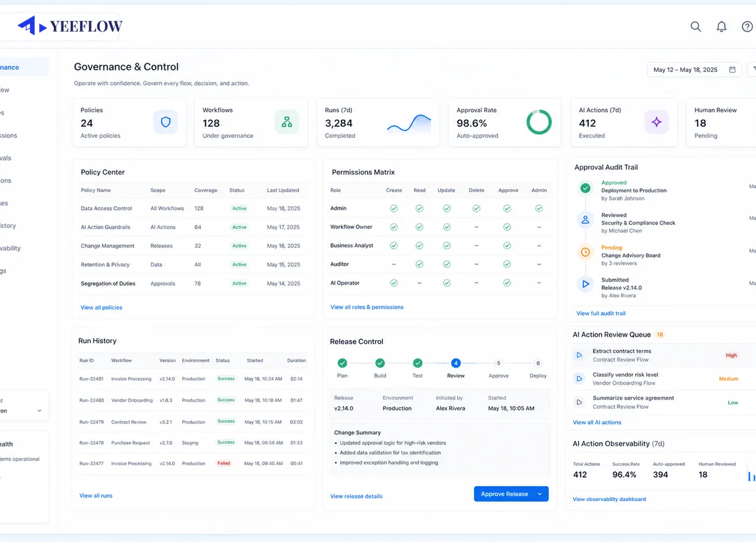Click the Data Access Control policy row
This screenshot has height=542, width=756.
point(193,208)
